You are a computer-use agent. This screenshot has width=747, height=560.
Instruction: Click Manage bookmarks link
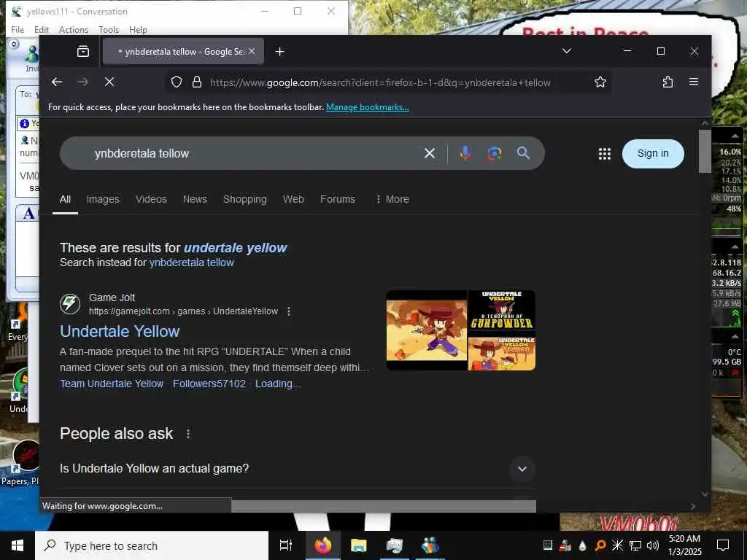pyautogui.click(x=368, y=107)
